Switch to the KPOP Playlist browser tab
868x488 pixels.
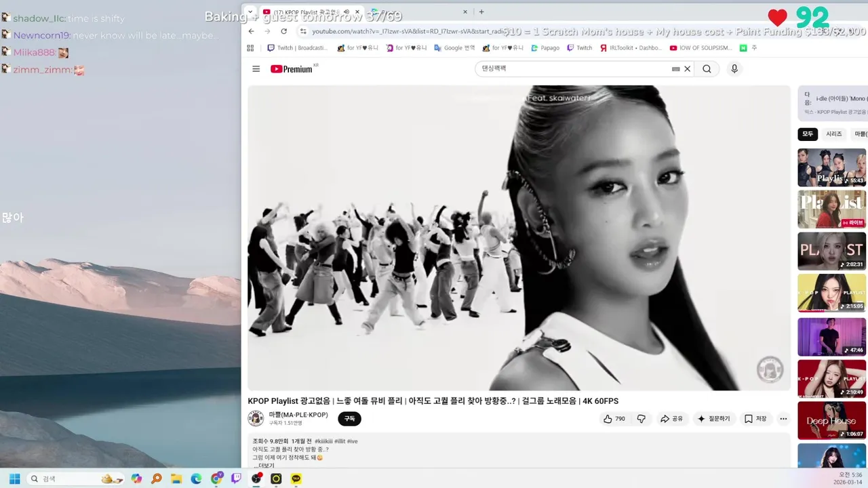pos(310,12)
